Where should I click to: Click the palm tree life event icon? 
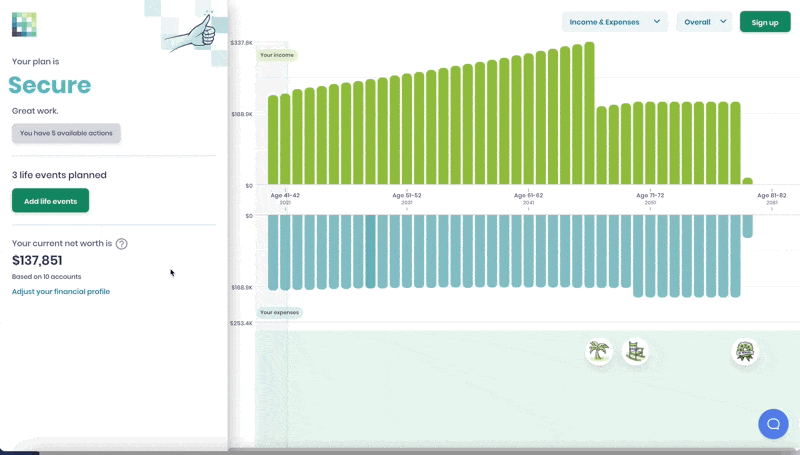(x=598, y=351)
